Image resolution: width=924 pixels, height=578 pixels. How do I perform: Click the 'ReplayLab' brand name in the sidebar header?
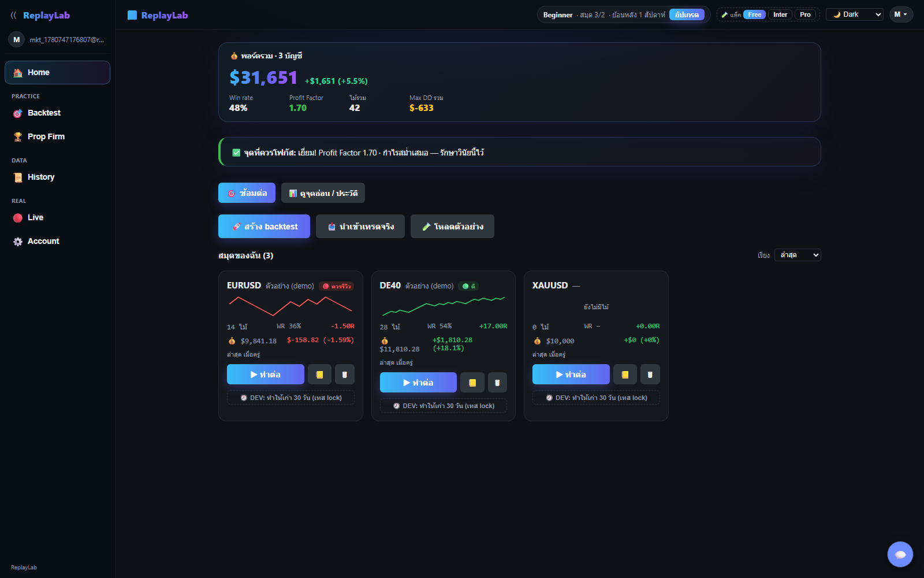46,16
